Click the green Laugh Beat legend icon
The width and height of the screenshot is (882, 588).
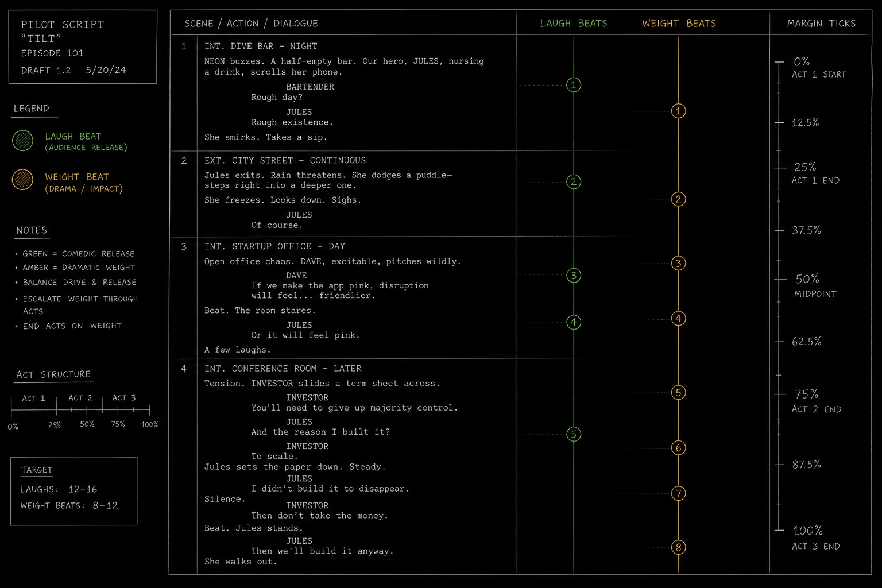click(x=22, y=140)
